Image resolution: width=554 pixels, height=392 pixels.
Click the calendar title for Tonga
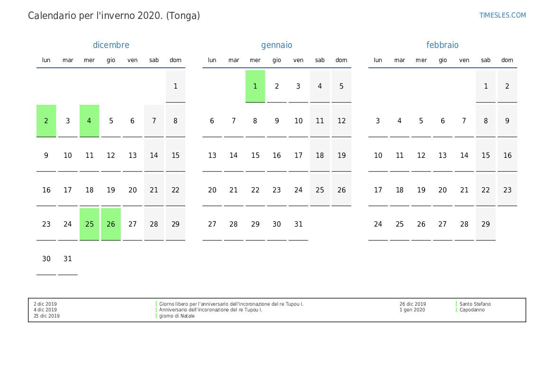point(114,16)
